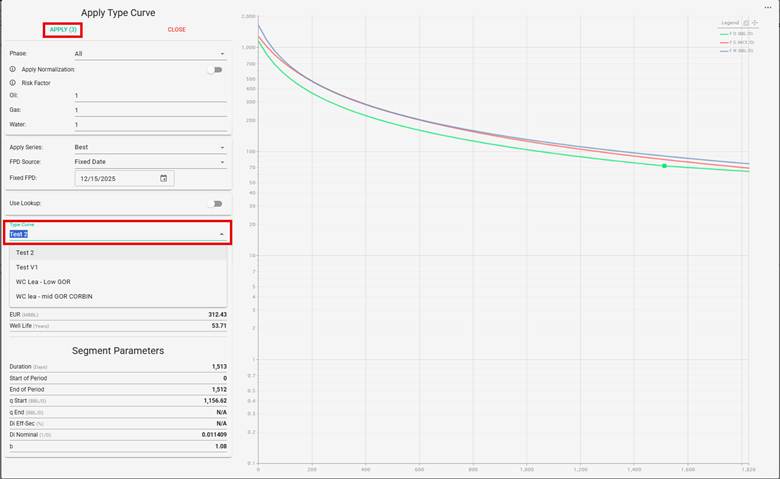Click the End of Period value 1,512

(219, 389)
